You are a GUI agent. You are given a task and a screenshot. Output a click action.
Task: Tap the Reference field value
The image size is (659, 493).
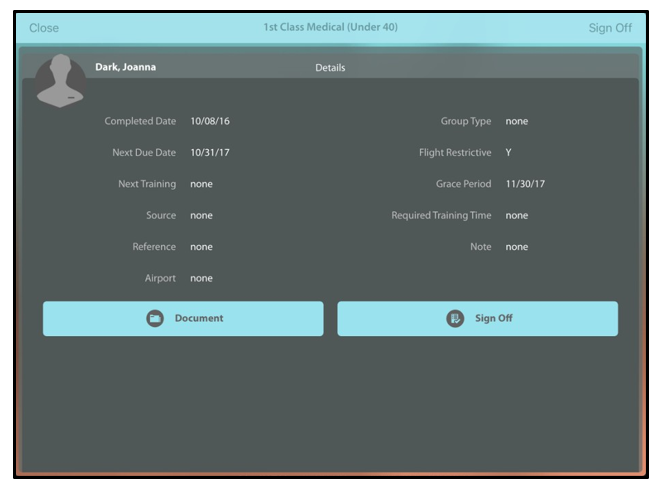[201, 247]
